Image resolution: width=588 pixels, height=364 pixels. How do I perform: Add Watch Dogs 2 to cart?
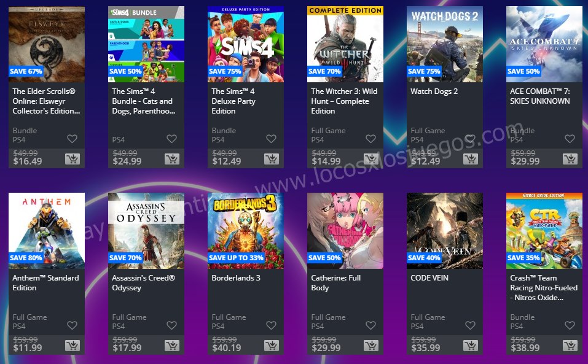[470, 159]
